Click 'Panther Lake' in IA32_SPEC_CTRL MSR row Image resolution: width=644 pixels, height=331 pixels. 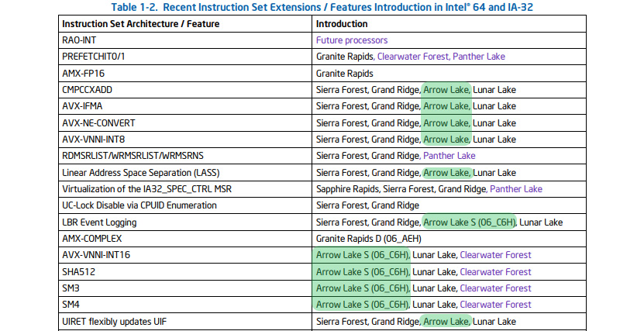[516, 189]
